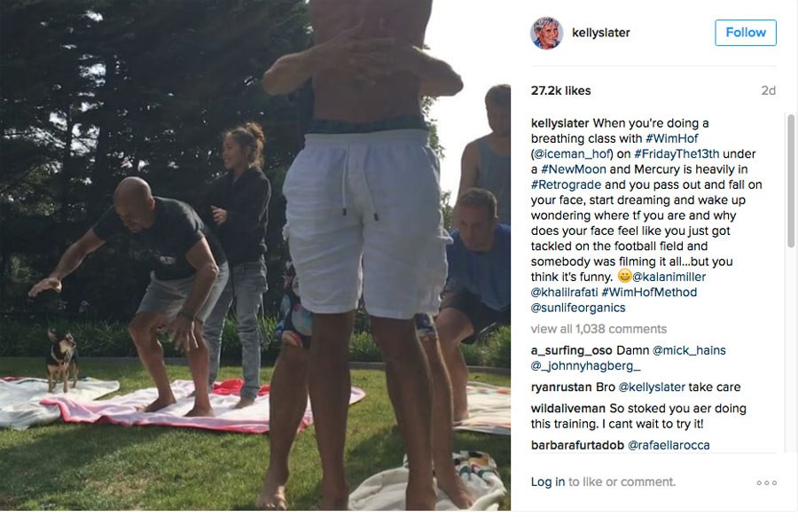The height and width of the screenshot is (532, 798).
Task: Click the kellyslater profile avatar
Action: [x=546, y=33]
